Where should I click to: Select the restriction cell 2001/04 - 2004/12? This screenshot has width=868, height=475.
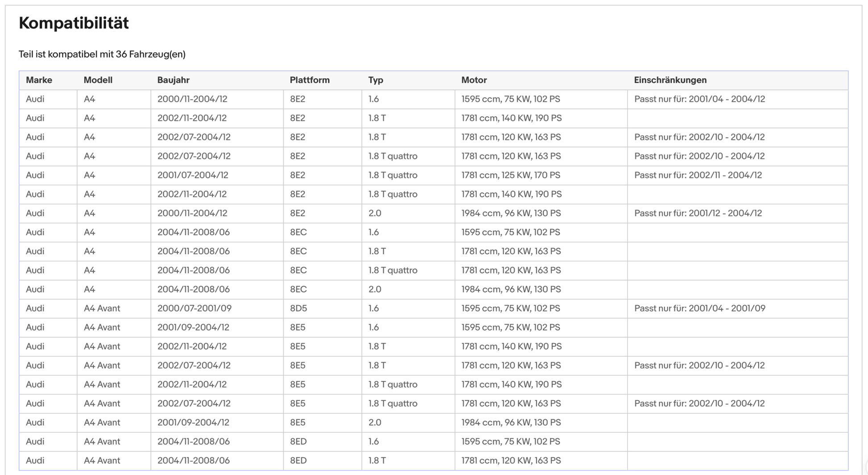[699, 99]
